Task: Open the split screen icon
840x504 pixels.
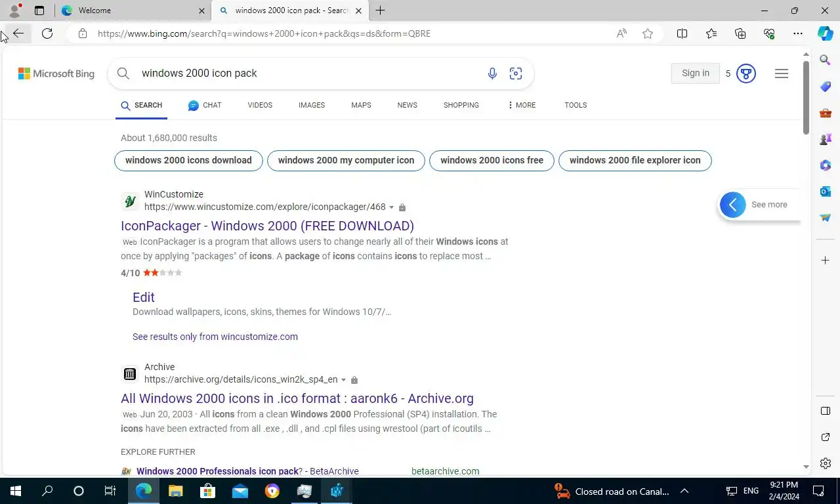Action: (x=682, y=33)
